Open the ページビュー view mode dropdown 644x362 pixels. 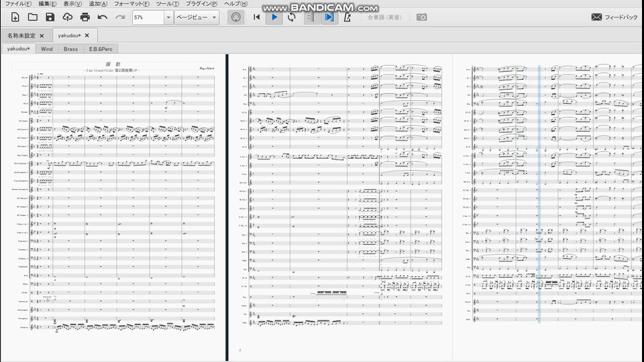tap(197, 17)
